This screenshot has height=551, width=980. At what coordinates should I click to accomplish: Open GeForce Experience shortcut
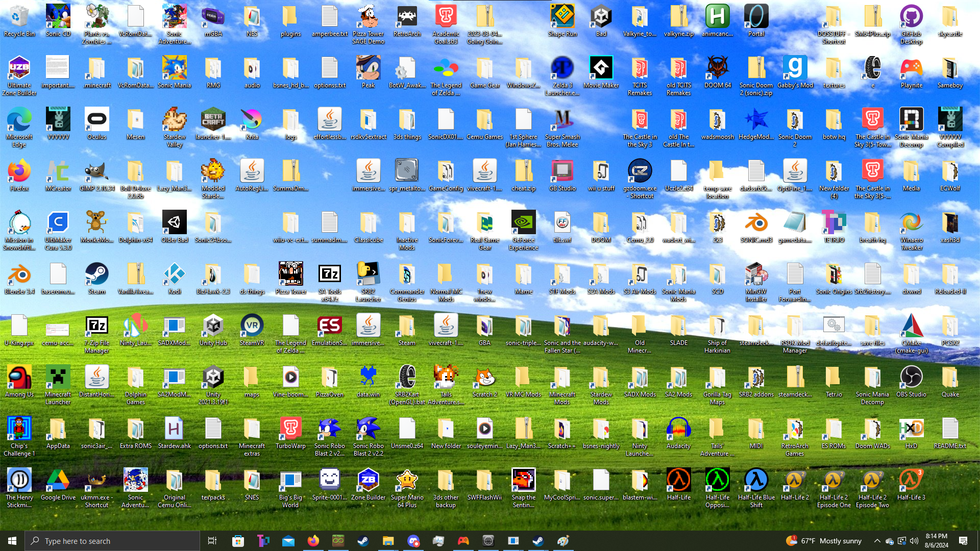coord(524,230)
